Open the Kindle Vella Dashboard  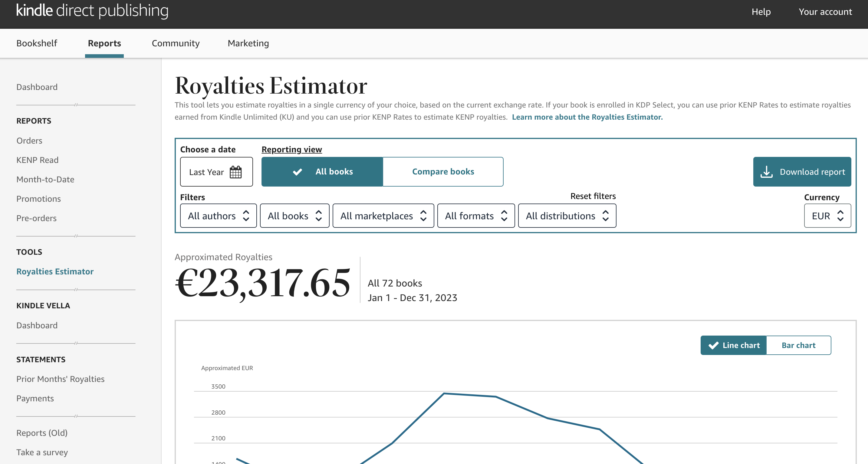[37, 325]
